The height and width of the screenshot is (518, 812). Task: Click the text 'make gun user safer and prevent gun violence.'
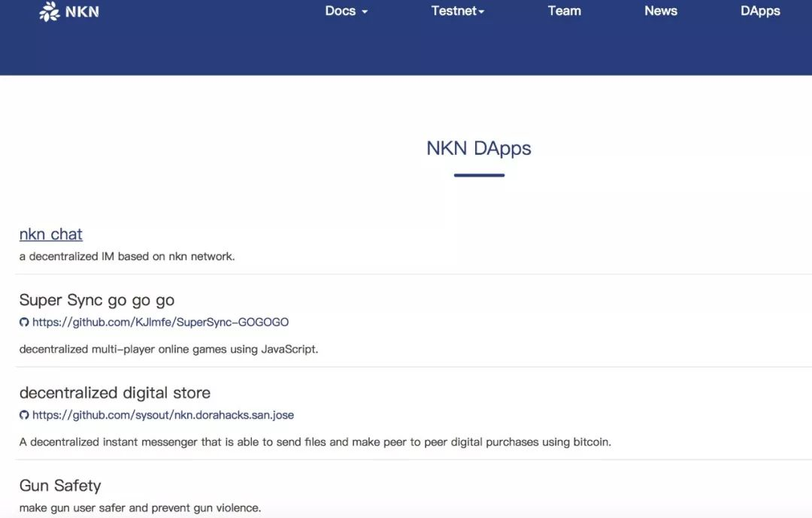(x=140, y=507)
